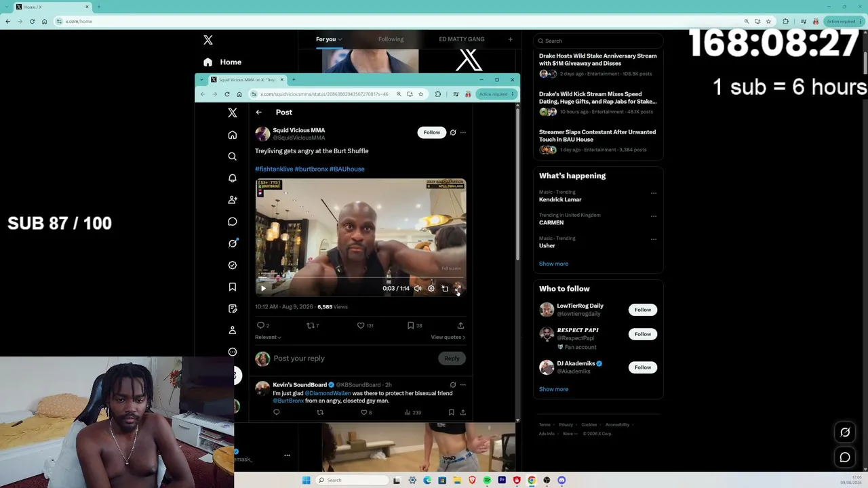Image resolution: width=868 pixels, height=488 pixels.
Task: Follow LowTierRog Daily
Action: (643, 310)
